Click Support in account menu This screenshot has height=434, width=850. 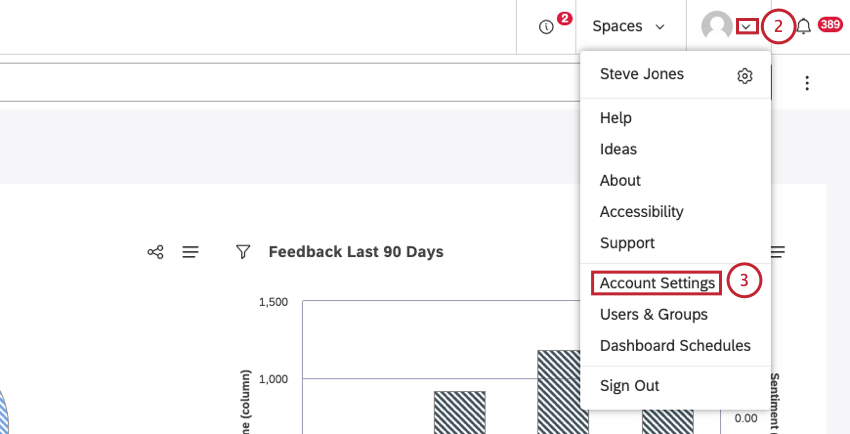click(x=627, y=243)
